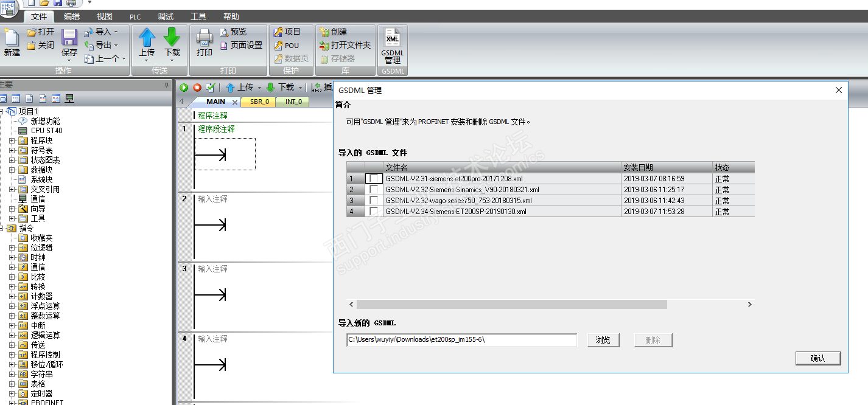Viewport: 868px width, 405px height.
Task: Click the 文件名 column header
Action: coord(502,167)
